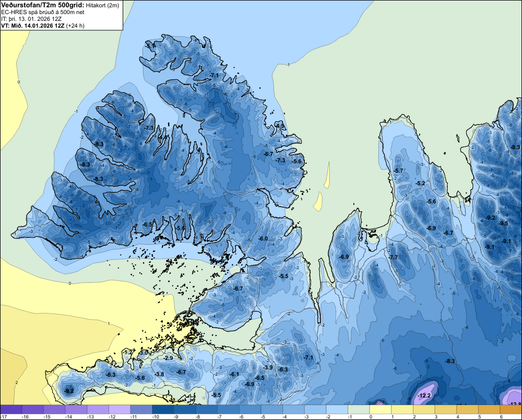Click the -9.5 temperature label
Viewport: 522px width, 420px height.
point(504,223)
